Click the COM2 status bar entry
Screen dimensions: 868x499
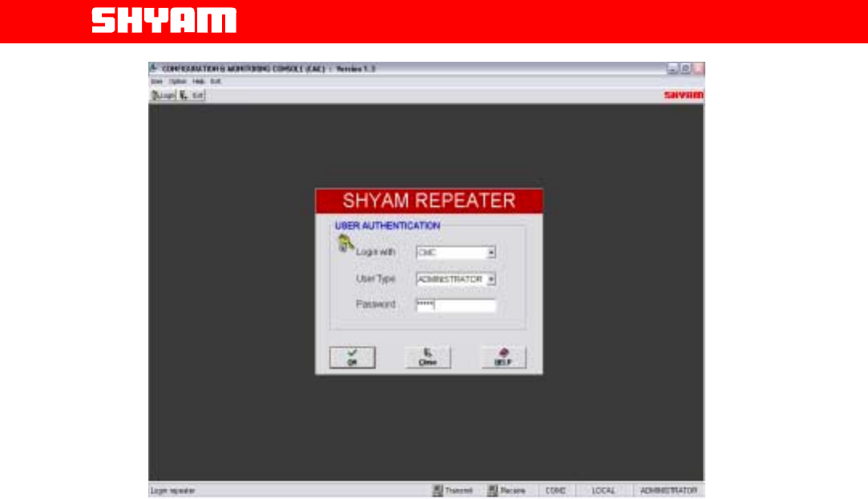point(555,491)
